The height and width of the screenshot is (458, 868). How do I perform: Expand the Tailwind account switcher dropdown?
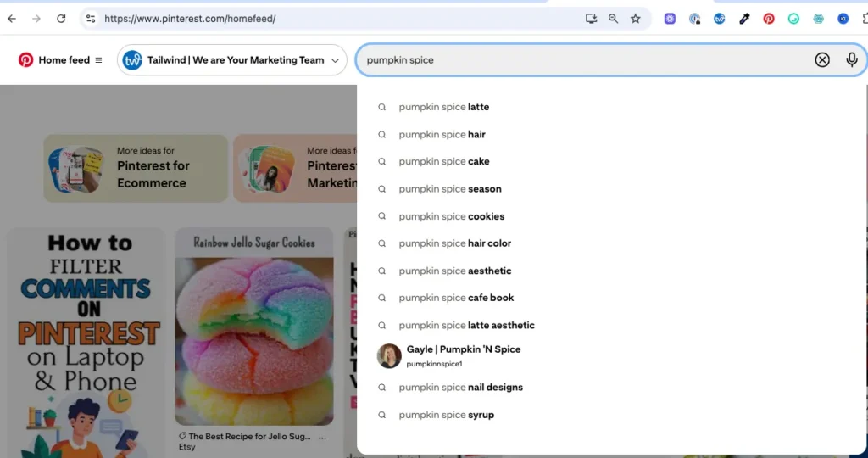[x=335, y=60]
